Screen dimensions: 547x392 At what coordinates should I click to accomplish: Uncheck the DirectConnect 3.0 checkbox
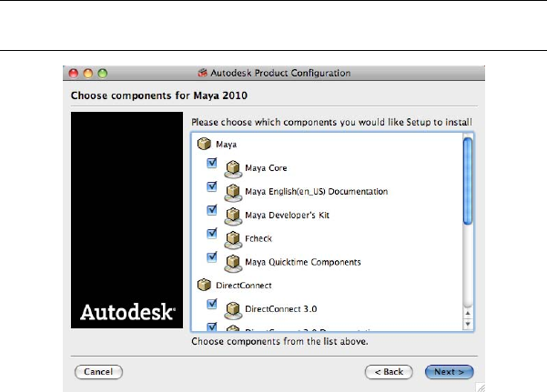point(212,304)
